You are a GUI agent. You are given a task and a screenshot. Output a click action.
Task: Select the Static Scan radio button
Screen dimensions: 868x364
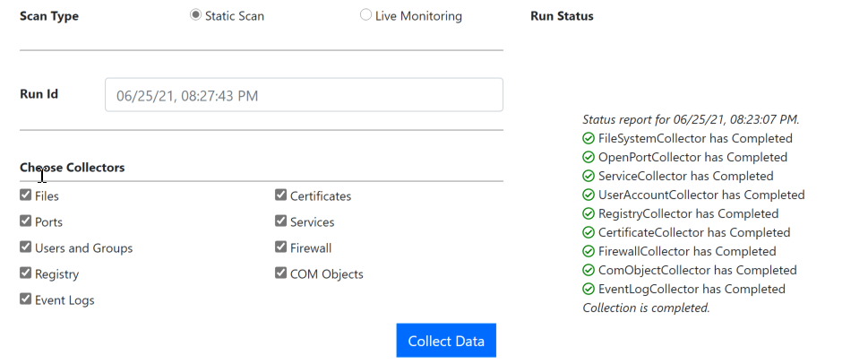point(195,15)
